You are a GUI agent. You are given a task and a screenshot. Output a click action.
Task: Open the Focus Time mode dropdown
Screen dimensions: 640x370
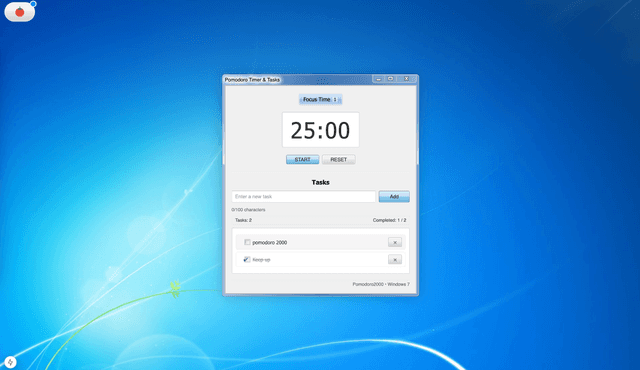coord(320,99)
